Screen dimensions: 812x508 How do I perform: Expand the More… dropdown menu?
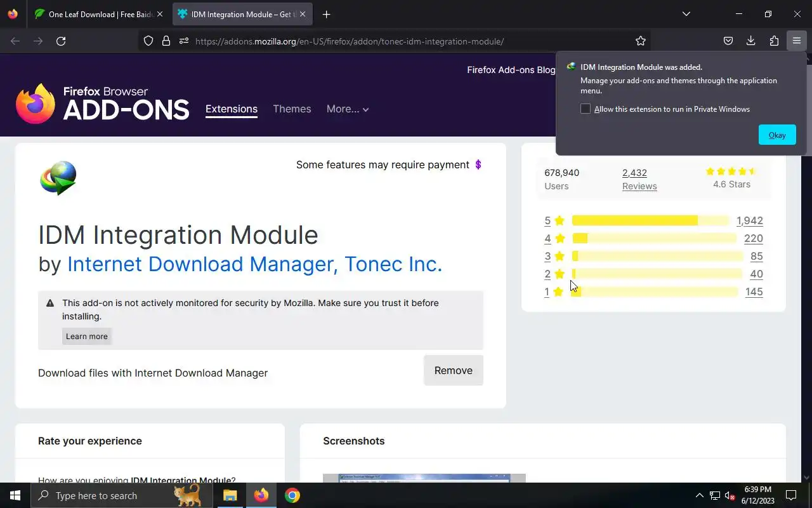click(348, 109)
